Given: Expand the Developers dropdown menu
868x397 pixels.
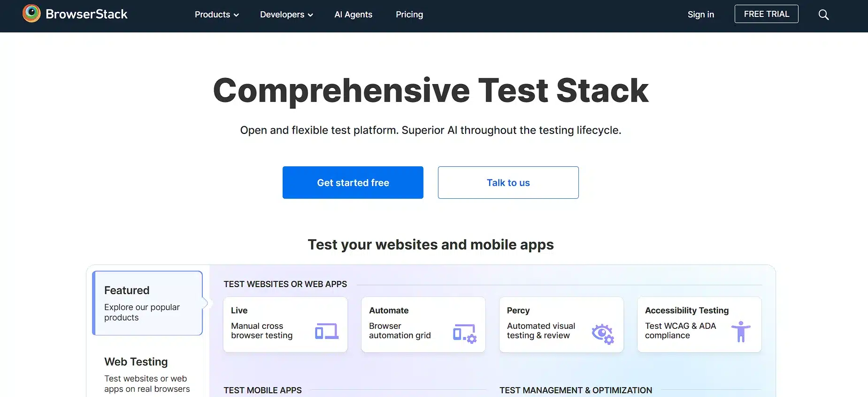Looking at the screenshot, I should (286, 15).
